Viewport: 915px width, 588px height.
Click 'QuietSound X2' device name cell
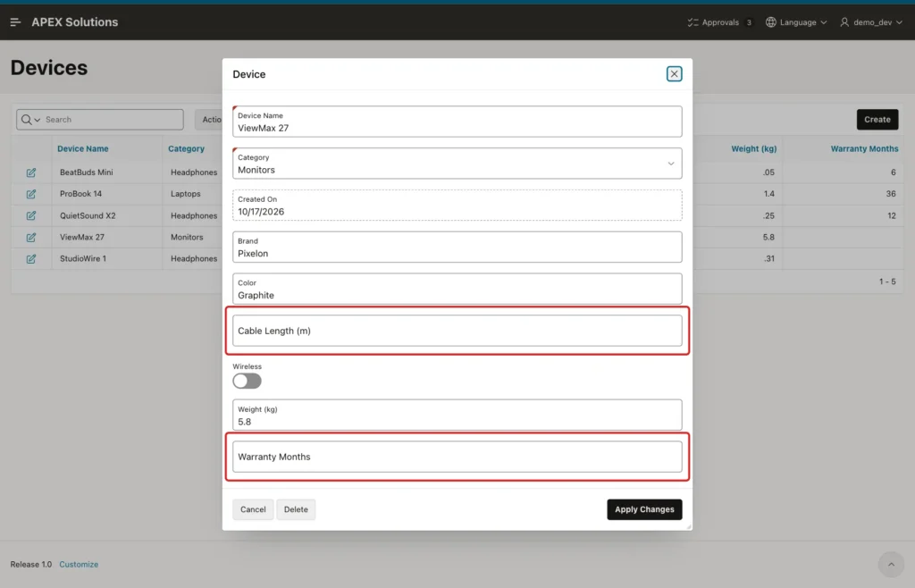point(88,216)
